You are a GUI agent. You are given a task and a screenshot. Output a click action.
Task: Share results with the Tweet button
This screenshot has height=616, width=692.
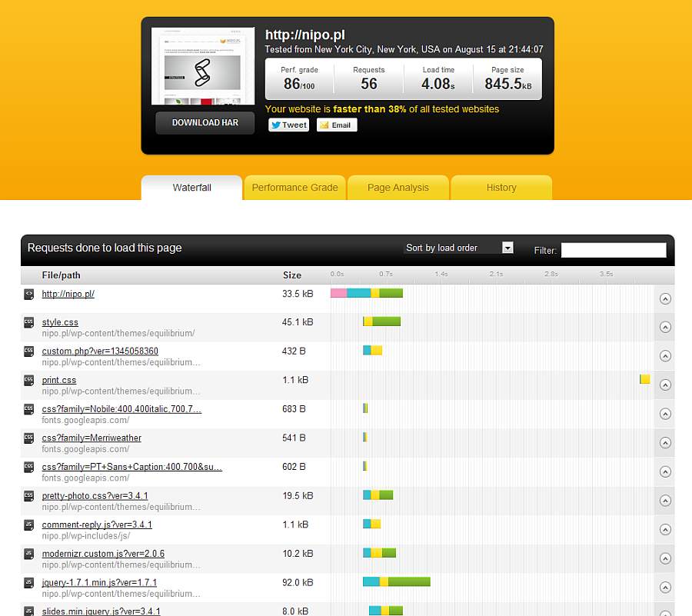(x=288, y=125)
